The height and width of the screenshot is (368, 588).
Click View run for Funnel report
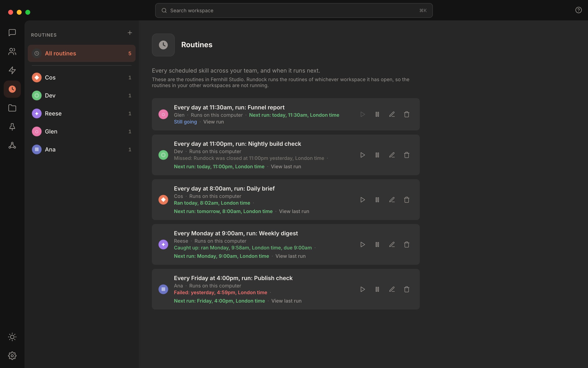pyautogui.click(x=213, y=122)
